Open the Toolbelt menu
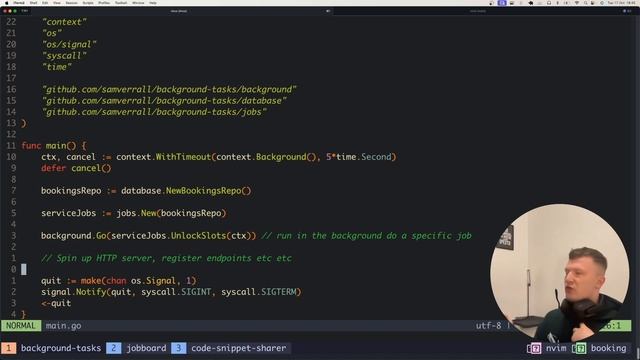The width and height of the screenshot is (640, 360). [x=121, y=2]
